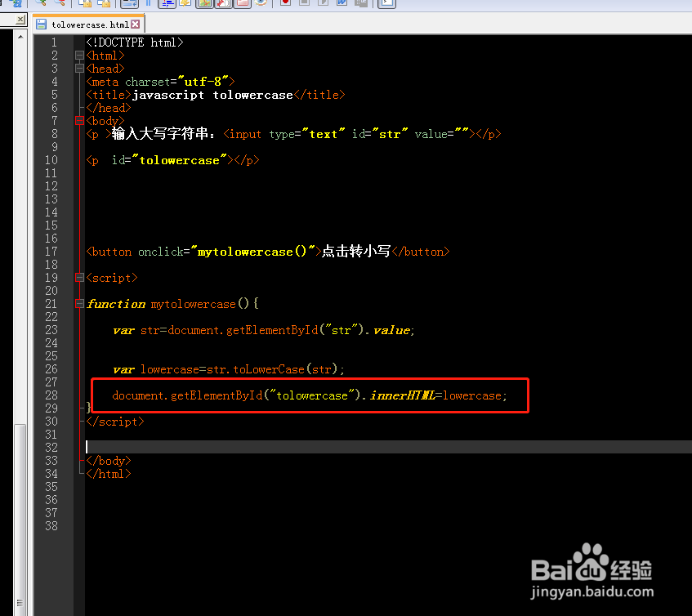Click the 'function mytolowercase(){' line
The width and height of the screenshot is (692, 616).
(x=172, y=304)
